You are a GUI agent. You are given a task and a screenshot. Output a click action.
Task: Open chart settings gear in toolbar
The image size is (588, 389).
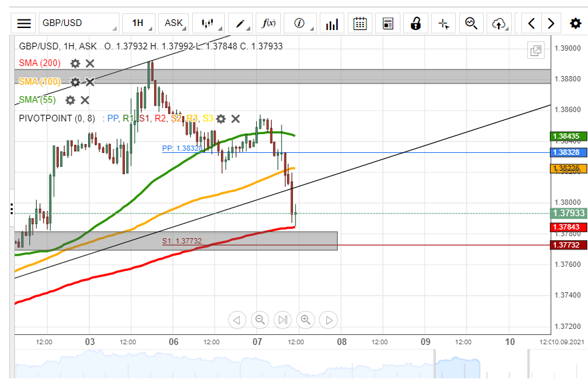575,23
